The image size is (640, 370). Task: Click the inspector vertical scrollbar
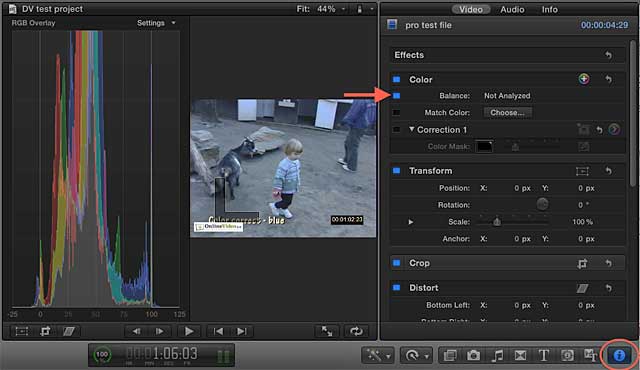[633, 112]
